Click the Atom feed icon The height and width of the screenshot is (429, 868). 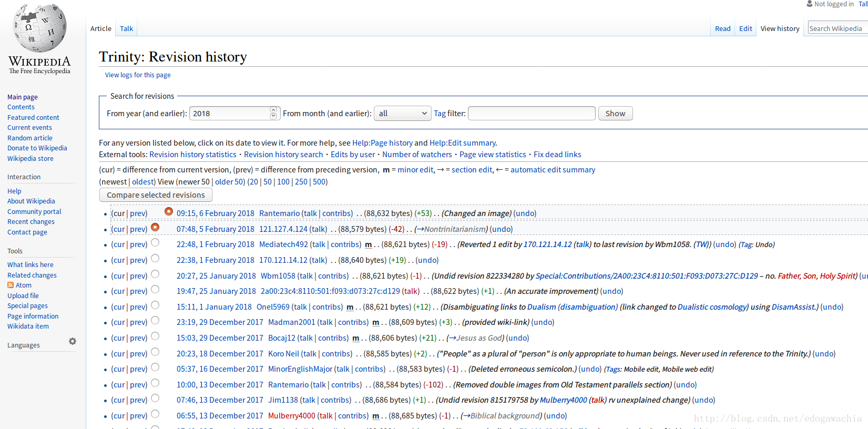[11, 285]
